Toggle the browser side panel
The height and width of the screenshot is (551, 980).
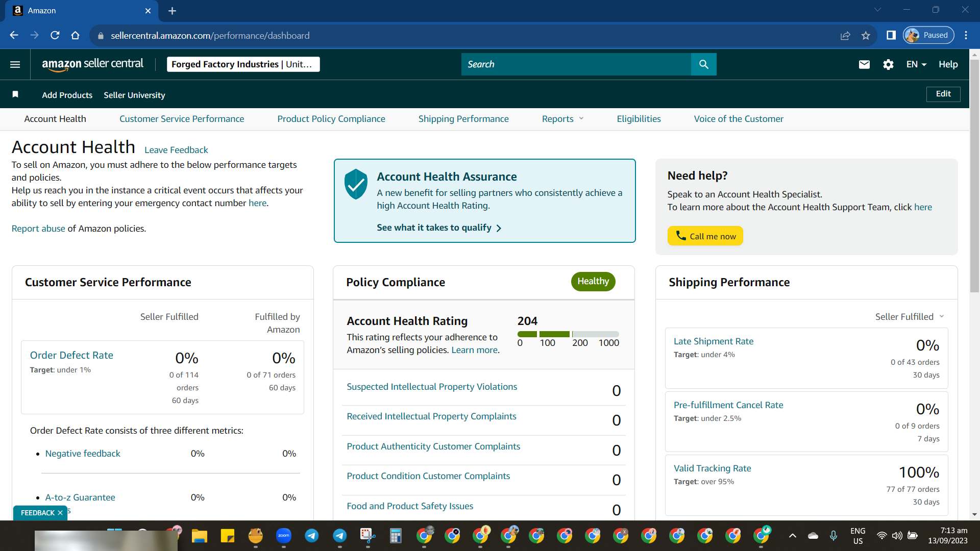coord(891,35)
